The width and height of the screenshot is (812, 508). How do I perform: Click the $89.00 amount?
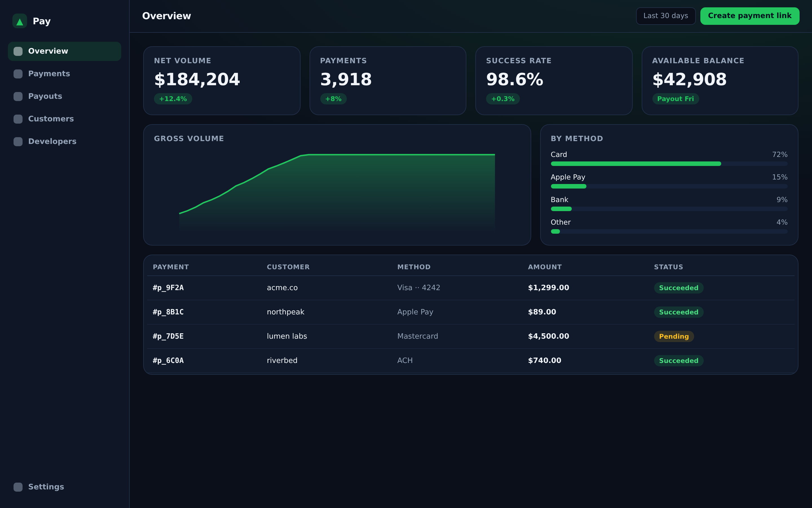click(542, 312)
